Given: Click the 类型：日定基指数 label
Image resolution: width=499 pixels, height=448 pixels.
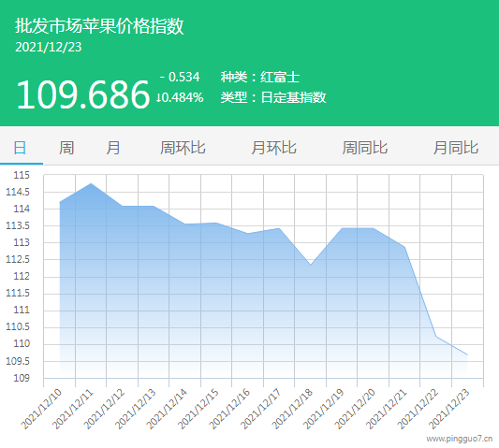Looking at the screenshot, I should click(273, 97).
